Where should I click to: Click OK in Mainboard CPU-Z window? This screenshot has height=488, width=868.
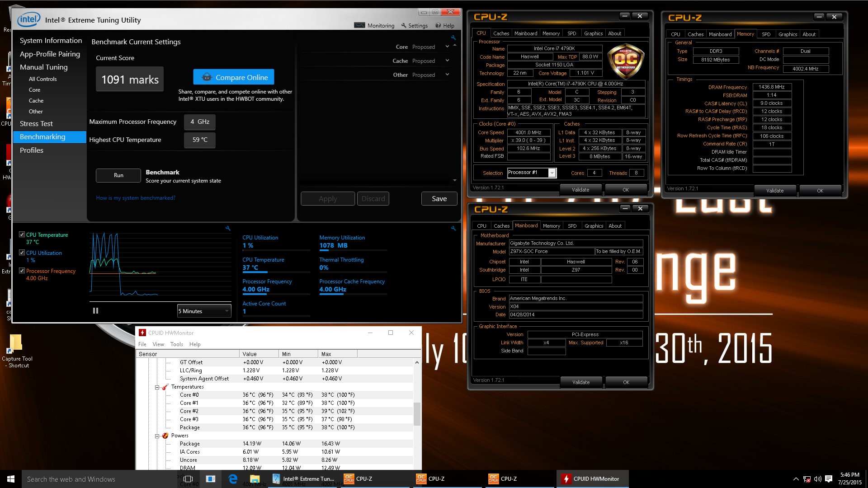[626, 382]
